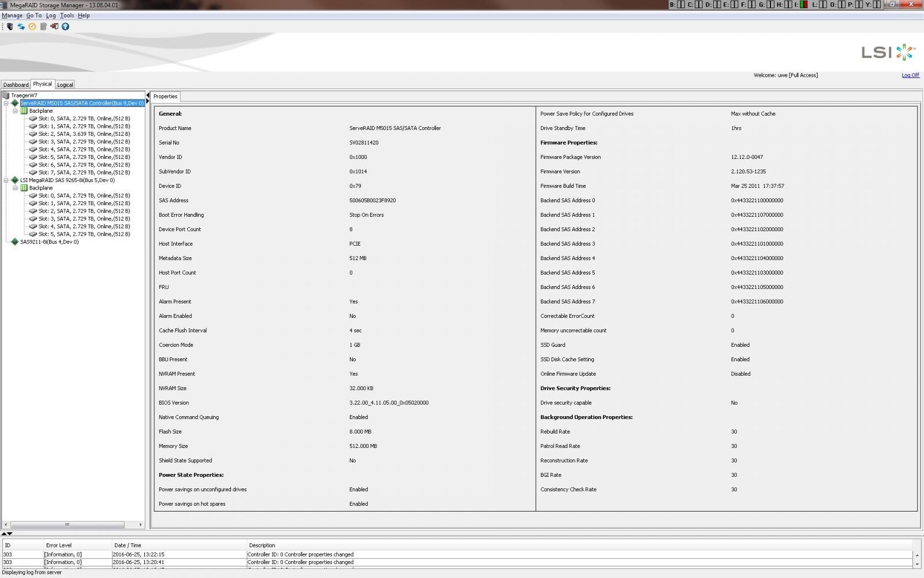Collapse the LSI MegaRAID SAS 9265-8i node

(6, 180)
